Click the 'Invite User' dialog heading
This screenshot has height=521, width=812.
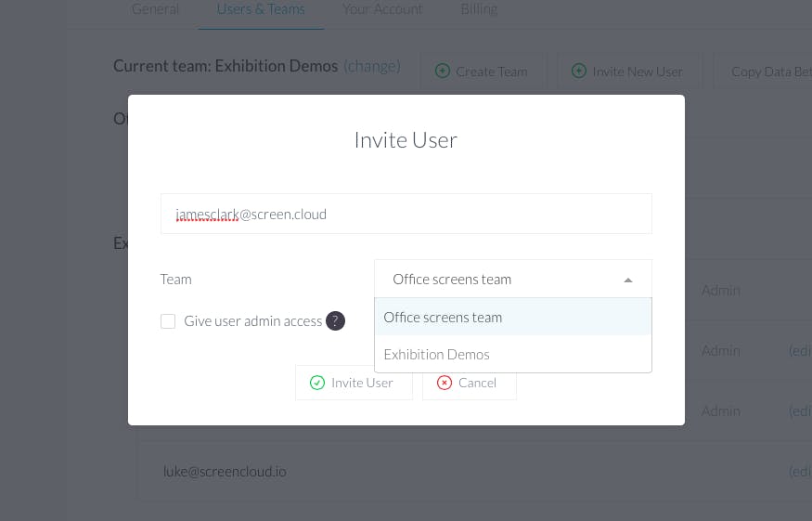coord(406,140)
